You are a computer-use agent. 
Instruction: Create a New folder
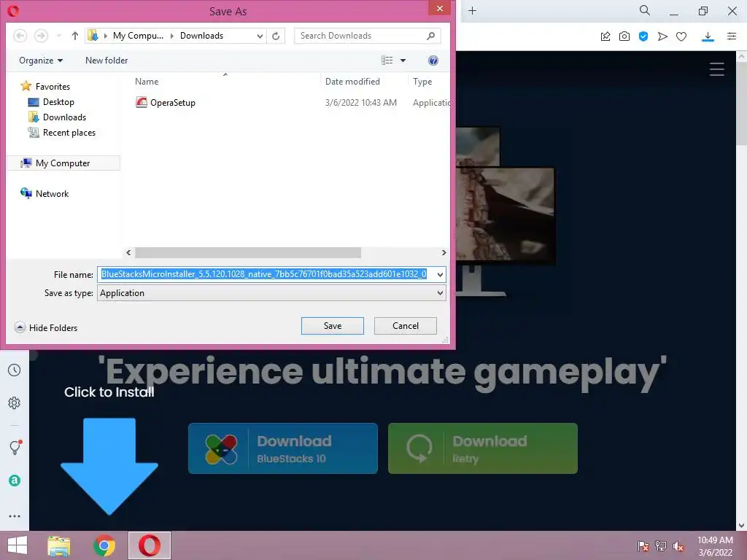click(107, 61)
